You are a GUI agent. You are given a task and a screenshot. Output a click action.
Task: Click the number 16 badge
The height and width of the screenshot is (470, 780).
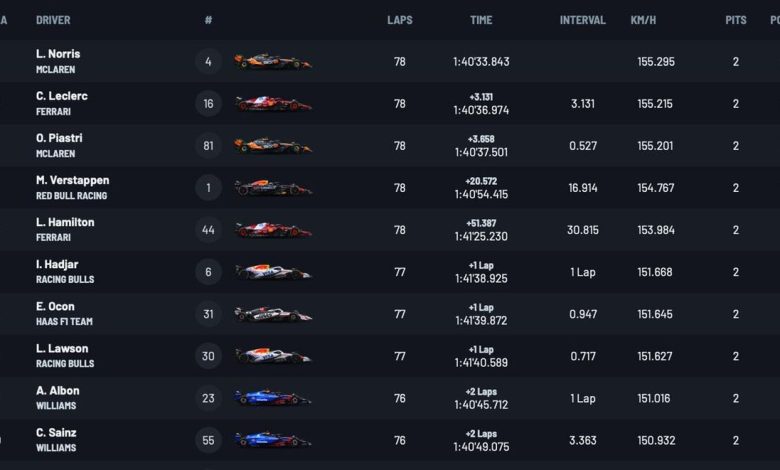coord(208,103)
